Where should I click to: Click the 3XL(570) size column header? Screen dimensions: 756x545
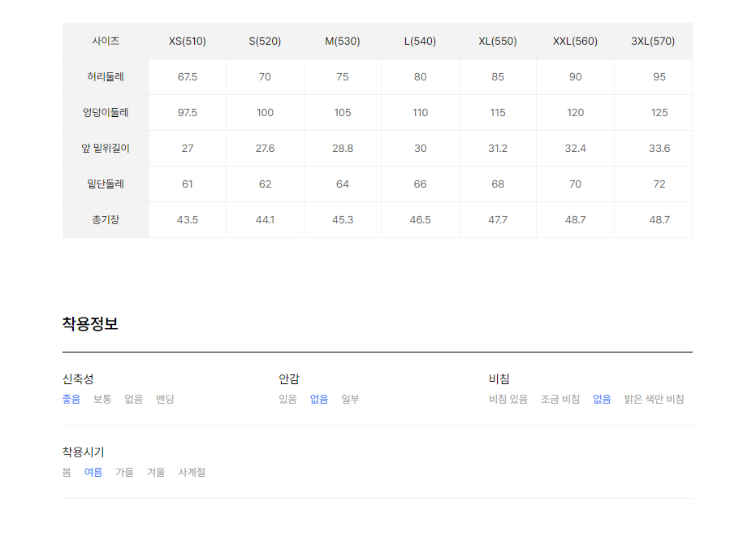coord(653,41)
